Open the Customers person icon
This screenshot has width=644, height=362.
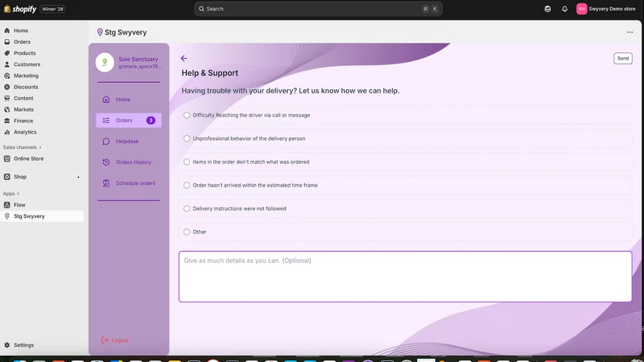click(7, 64)
